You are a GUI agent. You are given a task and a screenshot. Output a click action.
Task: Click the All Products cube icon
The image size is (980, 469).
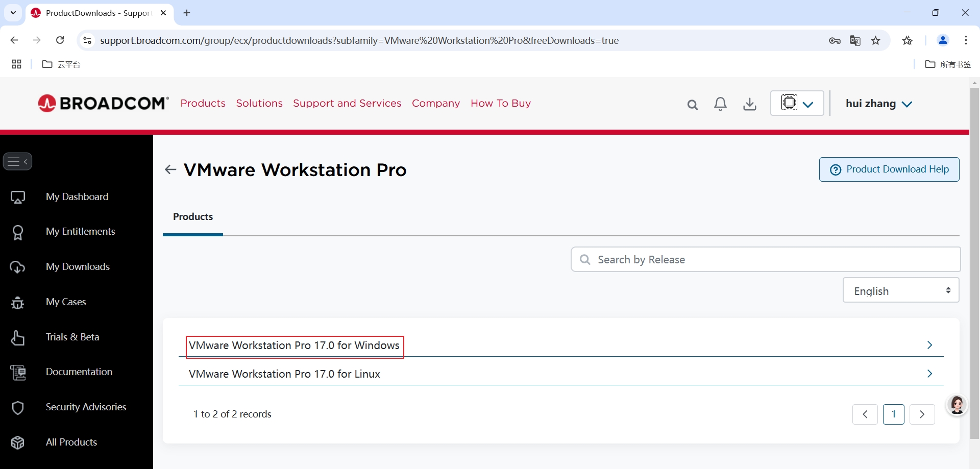click(x=18, y=442)
